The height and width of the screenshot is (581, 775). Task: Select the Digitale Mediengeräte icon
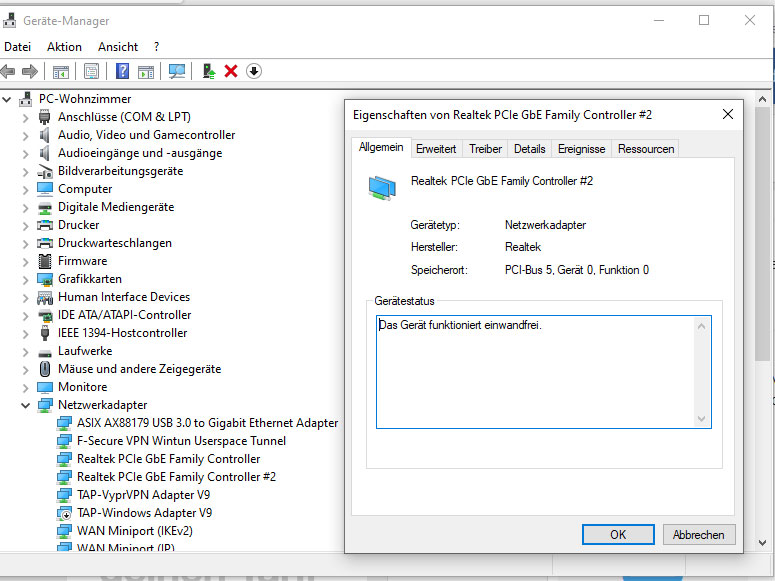44,208
